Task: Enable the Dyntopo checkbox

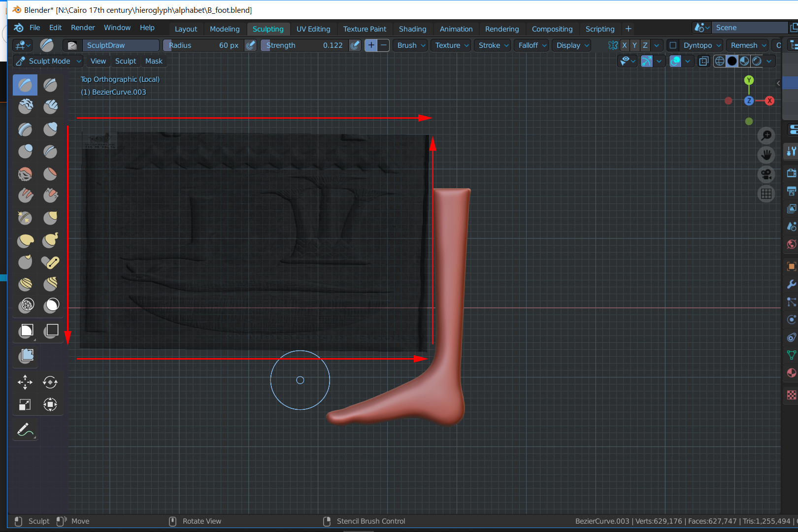Action: (673, 45)
